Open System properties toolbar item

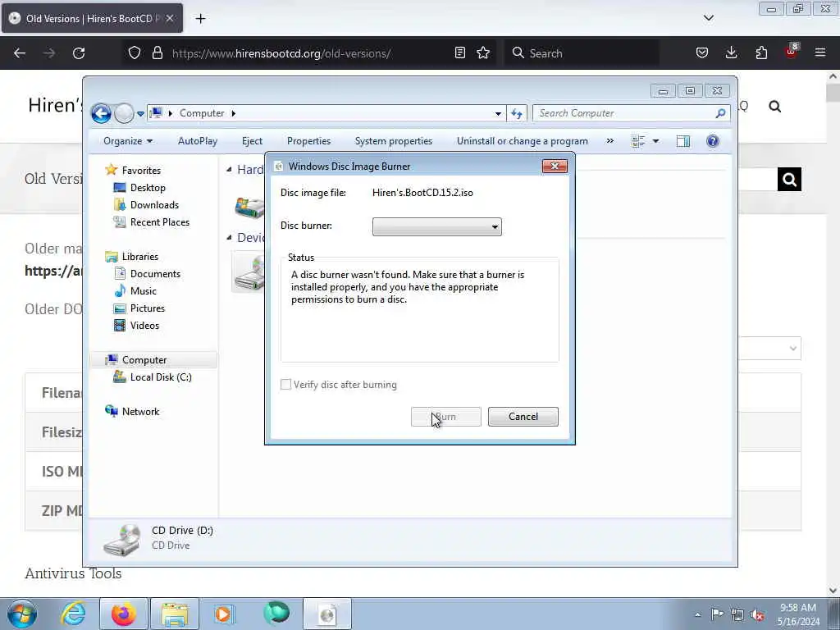(x=393, y=141)
